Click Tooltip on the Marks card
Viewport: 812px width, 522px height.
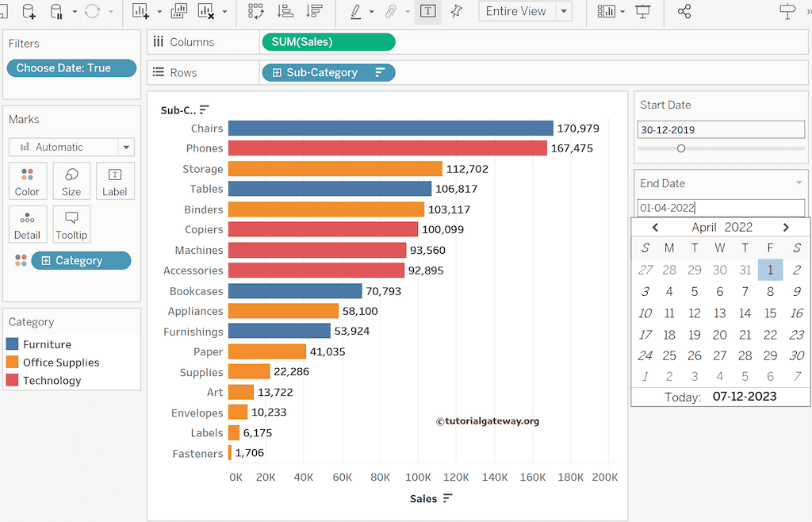coord(71,225)
